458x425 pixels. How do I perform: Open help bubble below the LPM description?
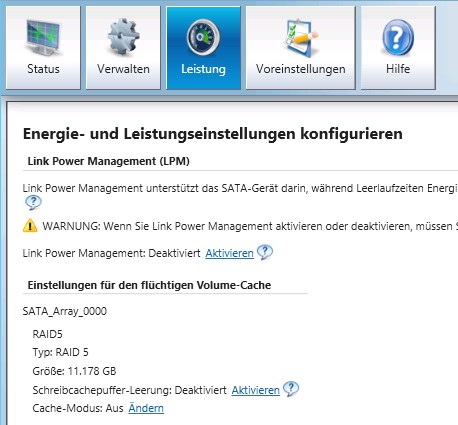tap(33, 203)
